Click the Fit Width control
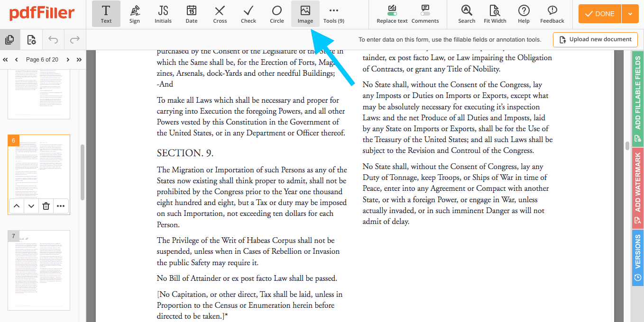 [495, 14]
